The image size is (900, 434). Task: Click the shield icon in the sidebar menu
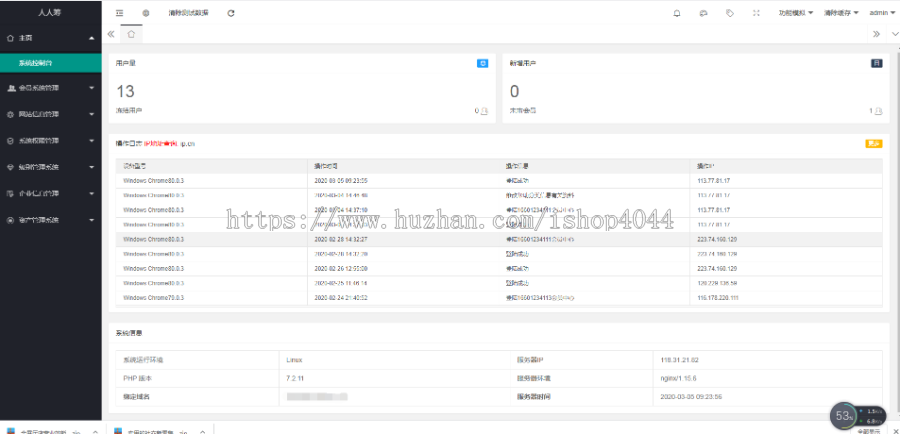tap(10, 141)
